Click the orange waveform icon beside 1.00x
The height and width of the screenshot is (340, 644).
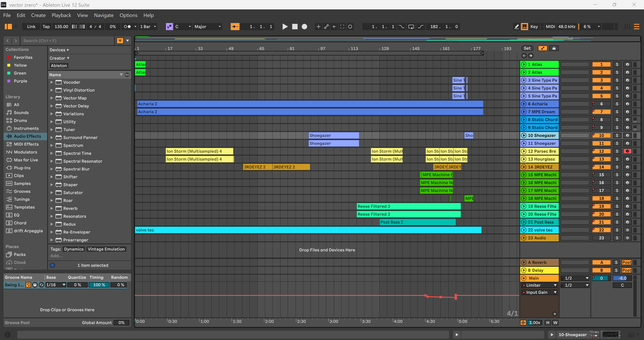[523, 323]
